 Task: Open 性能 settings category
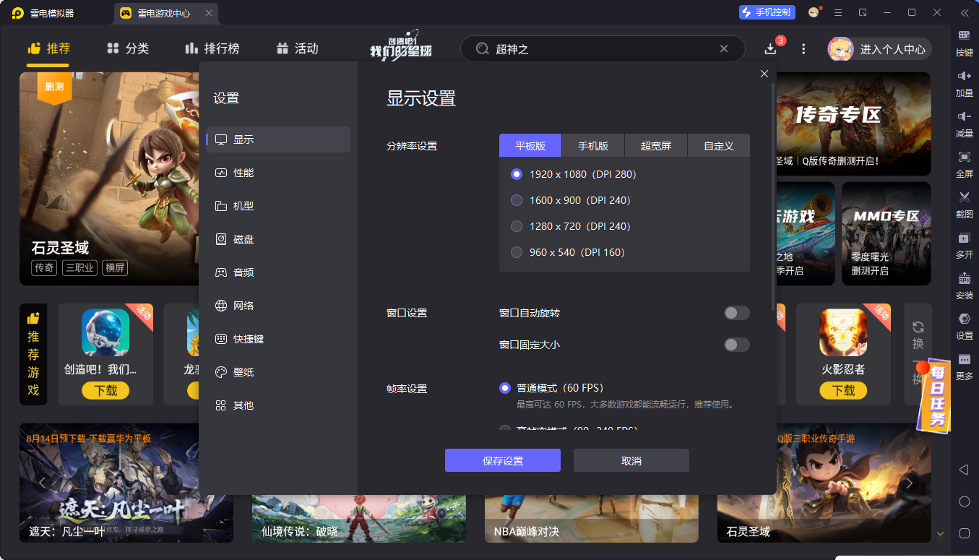(x=278, y=173)
